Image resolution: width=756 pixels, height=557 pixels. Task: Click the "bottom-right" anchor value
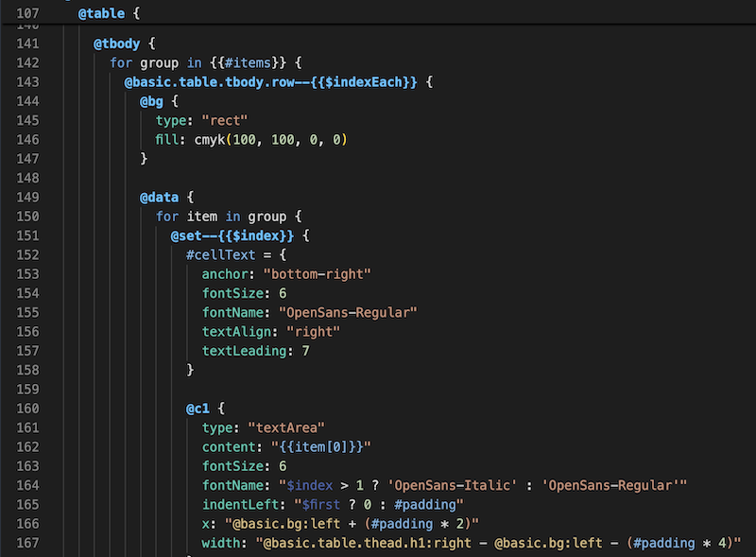point(318,274)
